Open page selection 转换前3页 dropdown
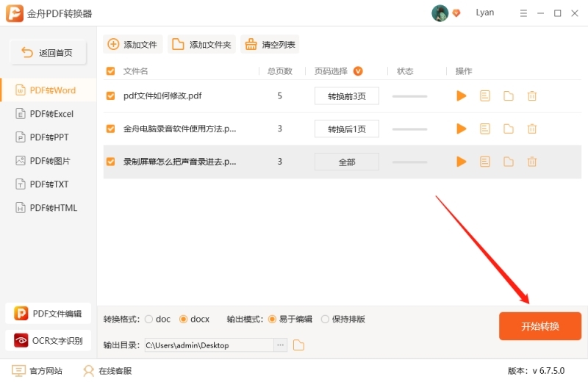 coord(347,95)
